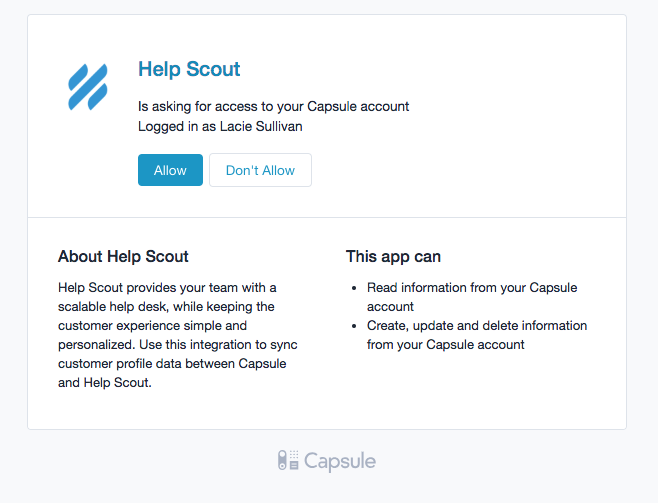Screen dimensions: 658x503
Task: Click the blue Help Scout title
Action: 189,69
